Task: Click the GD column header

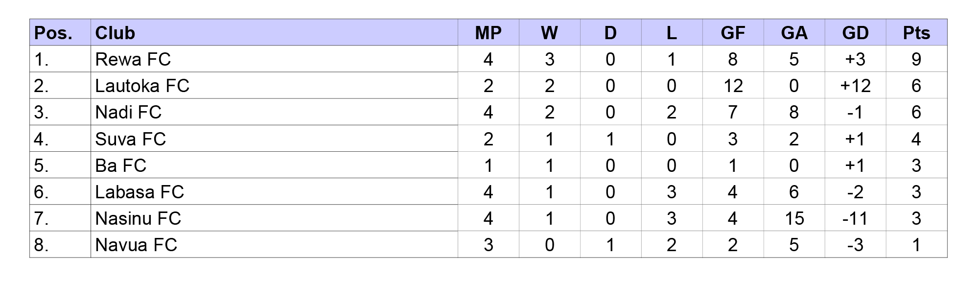Action: click(x=855, y=33)
